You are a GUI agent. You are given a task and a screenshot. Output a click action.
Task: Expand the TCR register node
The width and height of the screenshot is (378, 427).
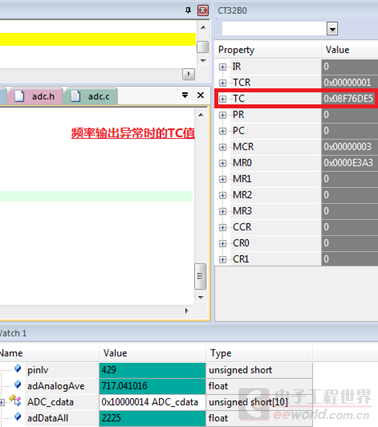pos(223,83)
